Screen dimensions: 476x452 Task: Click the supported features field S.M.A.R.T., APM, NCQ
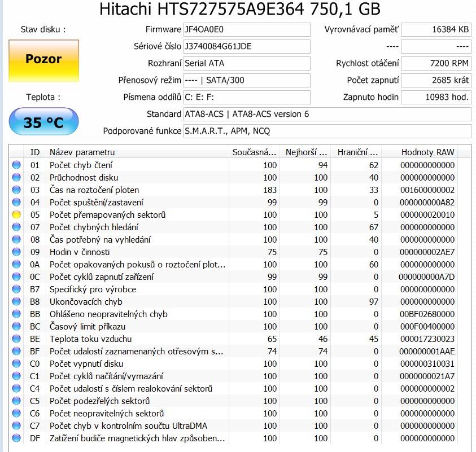[x=327, y=131]
